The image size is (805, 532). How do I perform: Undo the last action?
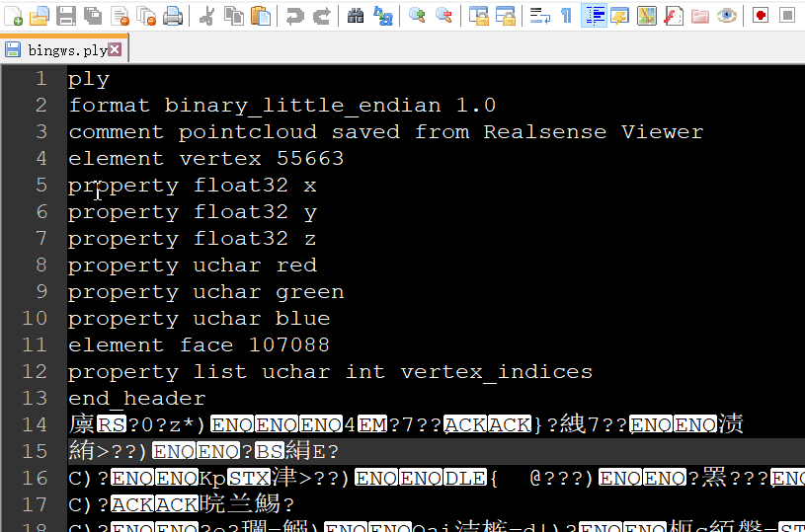coord(294,16)
